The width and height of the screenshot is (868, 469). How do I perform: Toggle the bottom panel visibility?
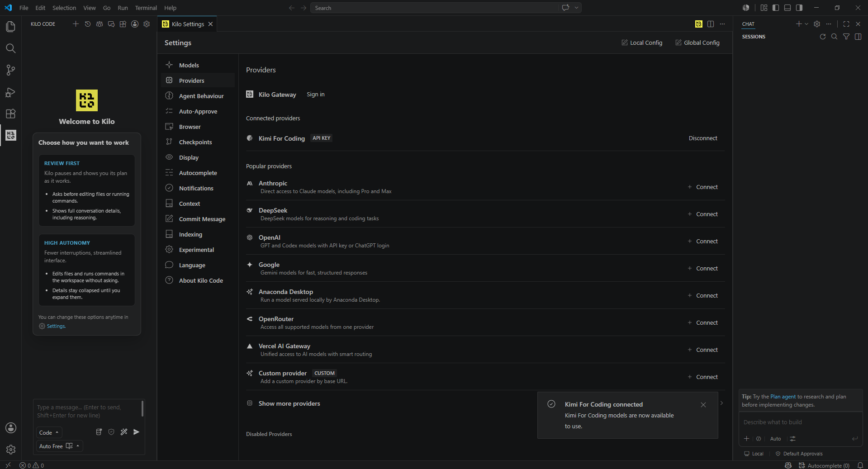pos(787,8)
